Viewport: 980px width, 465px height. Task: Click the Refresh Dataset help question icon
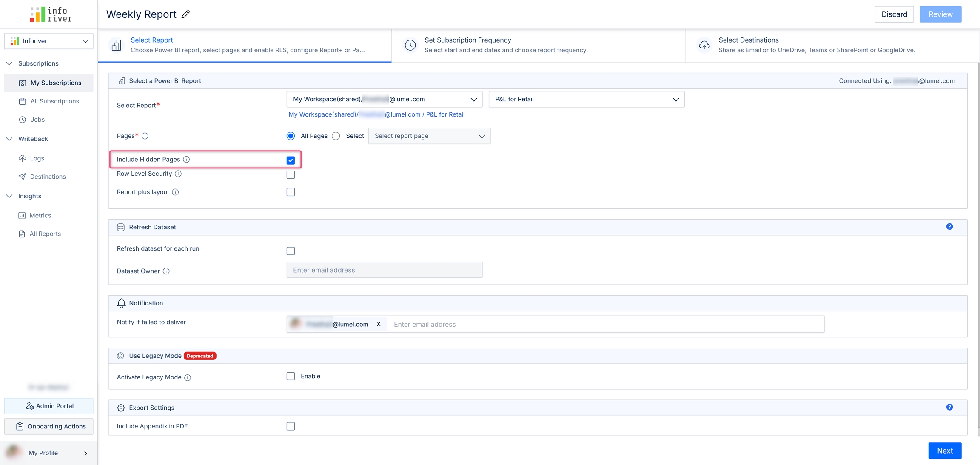[949, 227]
